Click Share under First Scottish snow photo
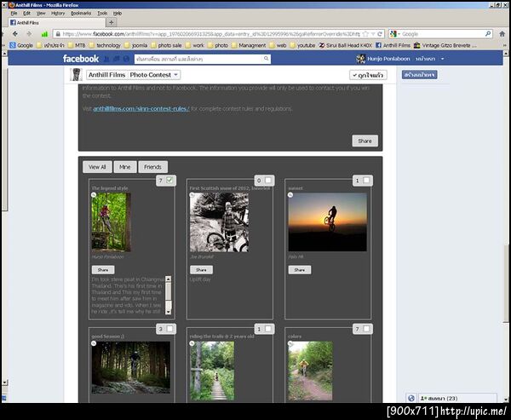 click(x=201, y=270)
